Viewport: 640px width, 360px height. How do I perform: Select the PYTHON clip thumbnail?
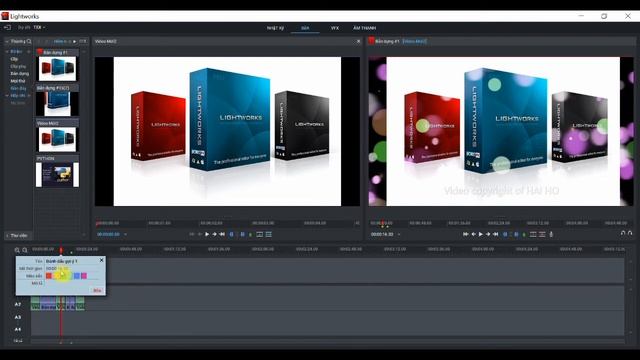57,175
